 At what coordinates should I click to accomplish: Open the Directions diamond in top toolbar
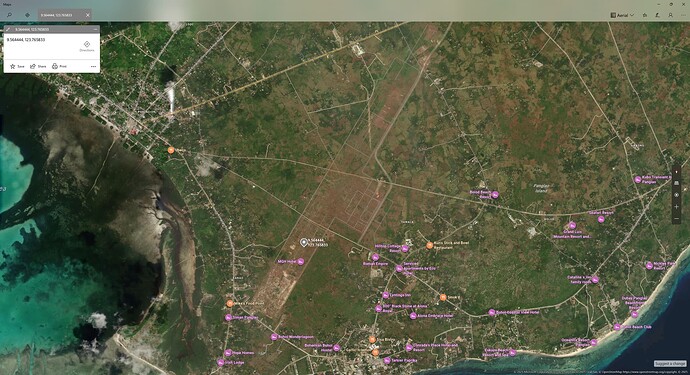[27, 15]
